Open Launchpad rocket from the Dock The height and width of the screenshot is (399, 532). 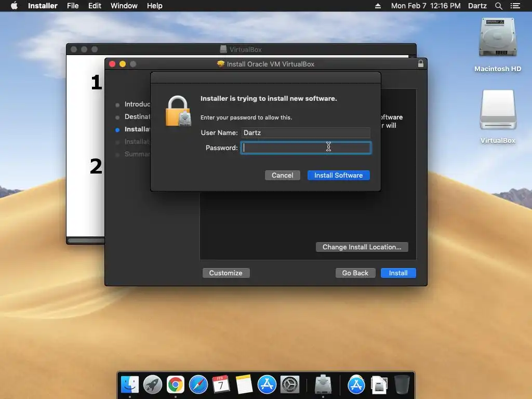point(153,384)
